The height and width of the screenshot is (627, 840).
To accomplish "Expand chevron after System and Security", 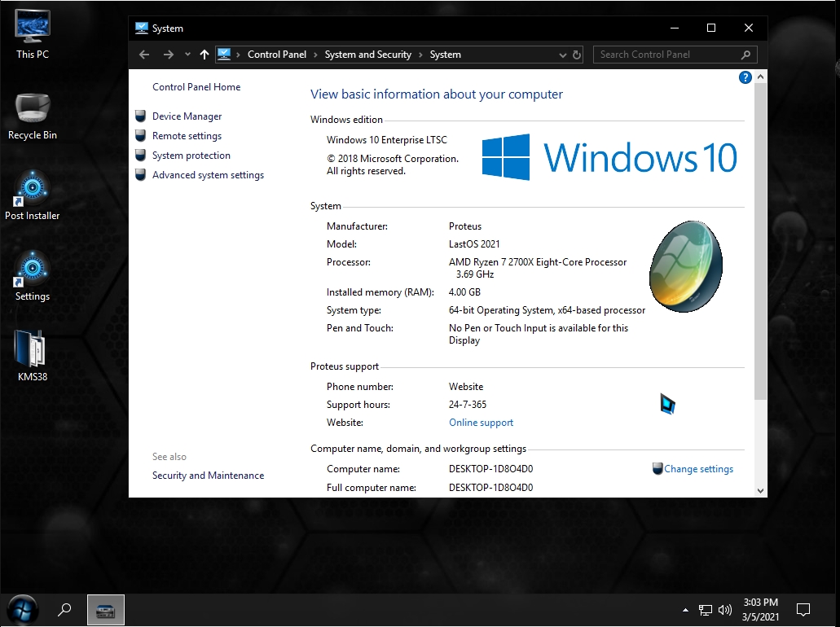I will 420,55.
